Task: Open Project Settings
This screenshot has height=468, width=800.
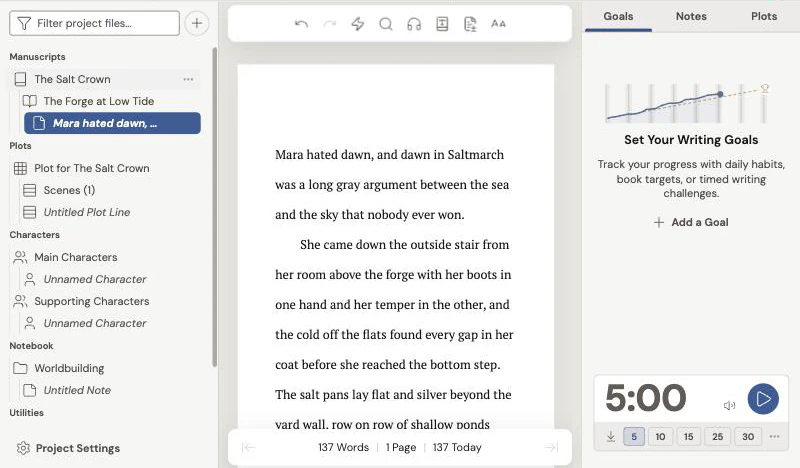Action: tap(70, 448)
